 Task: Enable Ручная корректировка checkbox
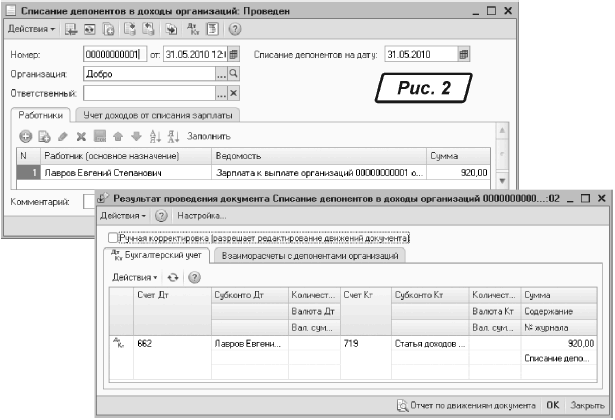click(113, 238)
